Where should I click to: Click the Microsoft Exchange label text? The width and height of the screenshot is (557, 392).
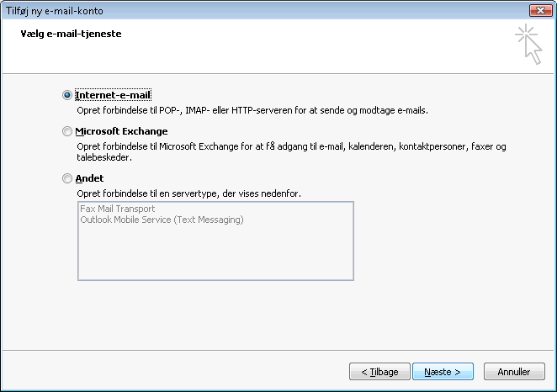click(x=121, y=132)
